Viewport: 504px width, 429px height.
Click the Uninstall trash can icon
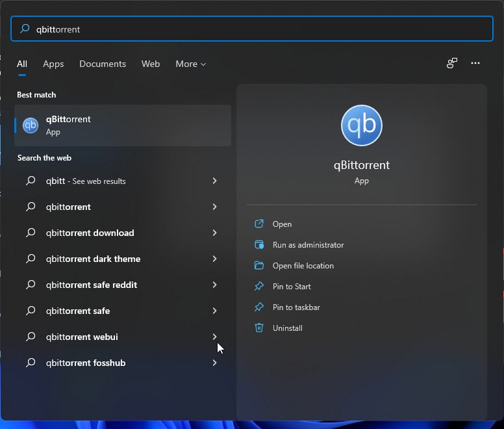pyautogui.click(x=259, y=328)
